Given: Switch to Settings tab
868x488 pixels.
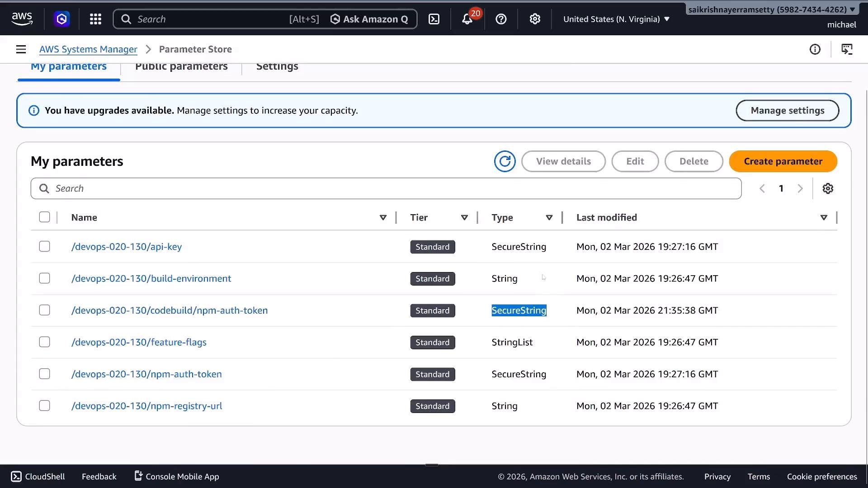Looking at the screenshot, I should coord(277,67).
